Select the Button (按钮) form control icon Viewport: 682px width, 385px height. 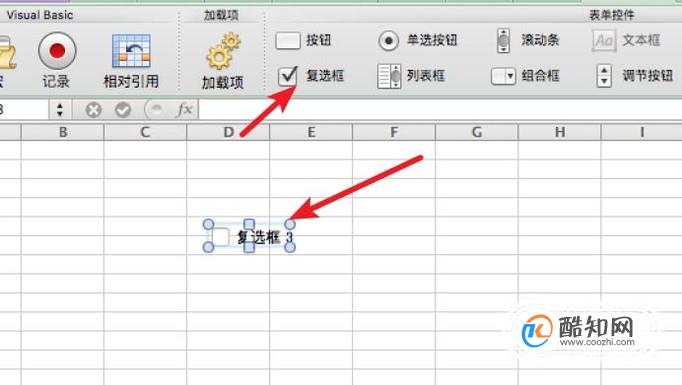coord(288,41)
